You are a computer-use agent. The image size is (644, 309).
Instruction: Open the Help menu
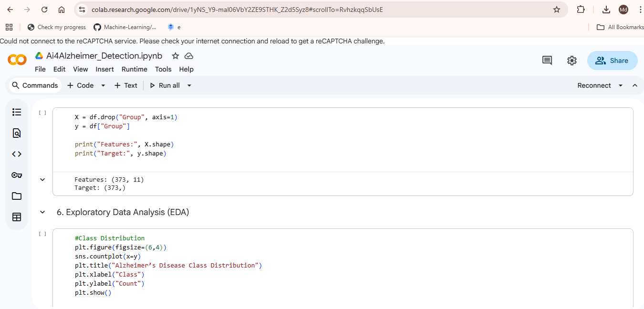[186, 69]
